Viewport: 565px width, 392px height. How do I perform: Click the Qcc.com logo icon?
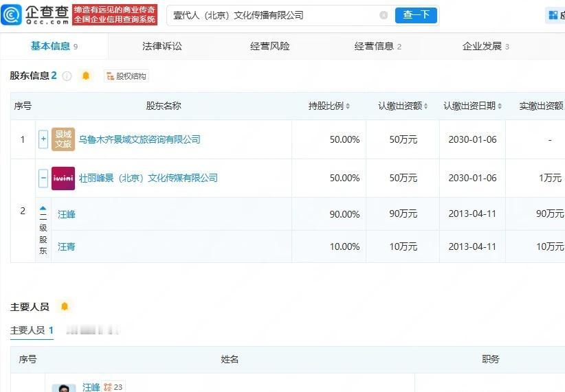pos(12,14)
